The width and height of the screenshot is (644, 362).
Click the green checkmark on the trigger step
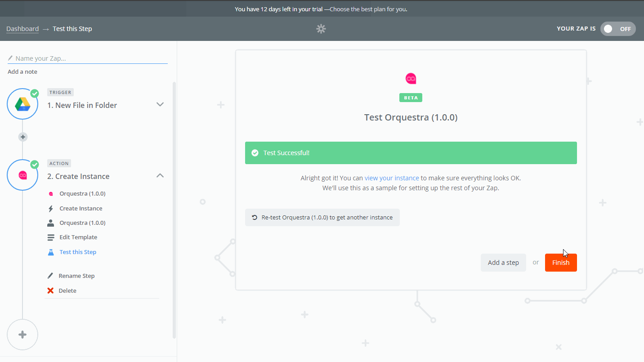point(35,94)
